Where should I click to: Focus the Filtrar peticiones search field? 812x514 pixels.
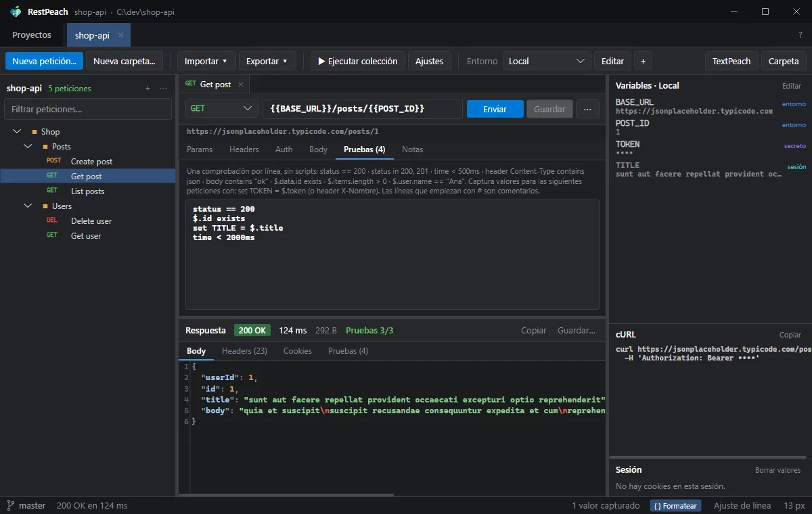click(x=88, y=109)
